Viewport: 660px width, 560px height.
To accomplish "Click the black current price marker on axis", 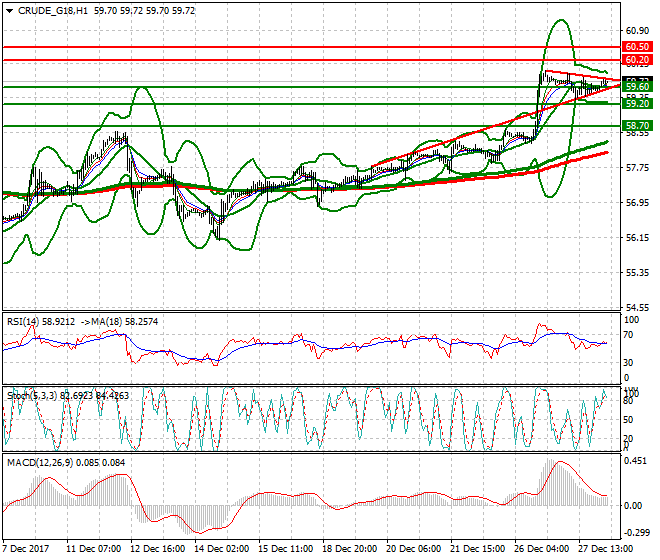I will (637, 80).
